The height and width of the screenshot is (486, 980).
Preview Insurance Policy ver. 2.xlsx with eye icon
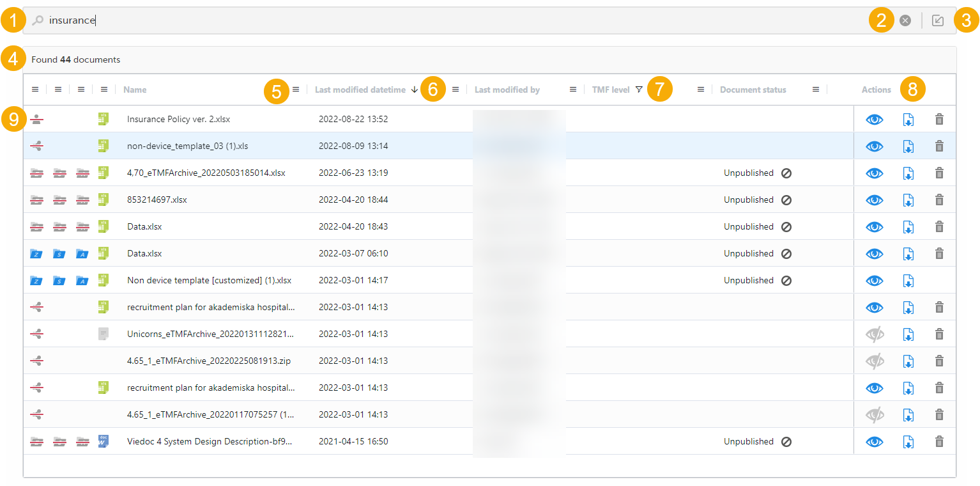click(874, 119)
